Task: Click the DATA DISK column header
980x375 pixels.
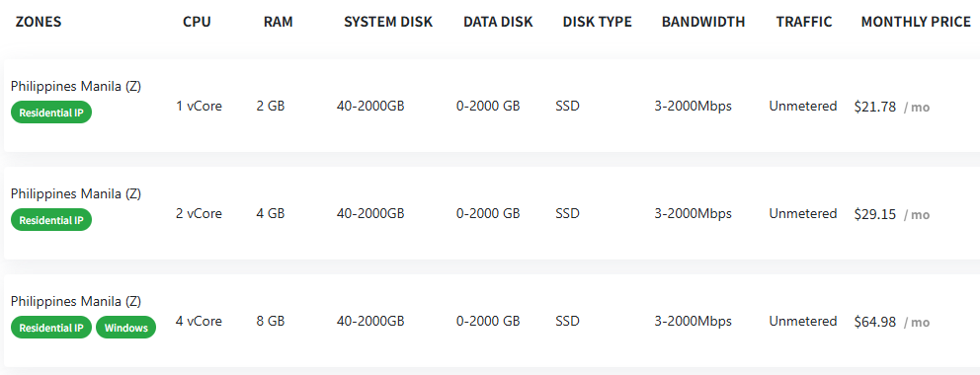Action: 498,22
